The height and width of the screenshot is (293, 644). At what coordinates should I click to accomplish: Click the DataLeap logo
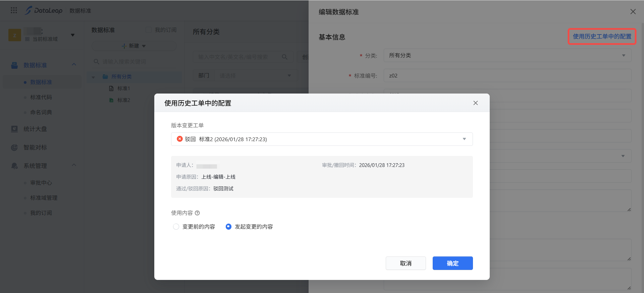point(44,10)
